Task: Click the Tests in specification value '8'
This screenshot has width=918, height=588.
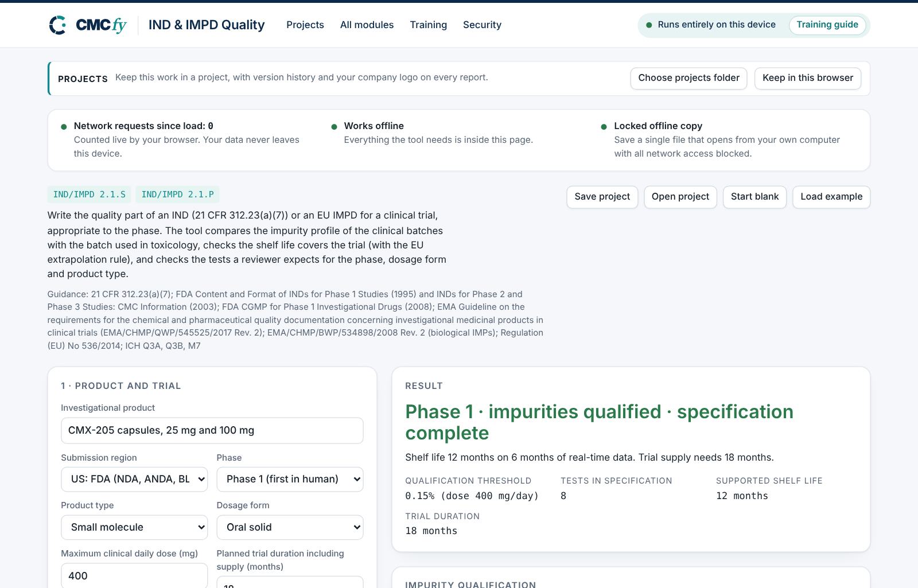Action: coord(563,496)
